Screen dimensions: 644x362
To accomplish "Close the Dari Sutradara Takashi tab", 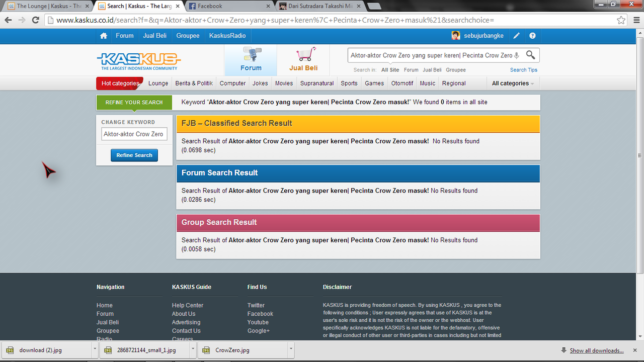I will 359,6.
